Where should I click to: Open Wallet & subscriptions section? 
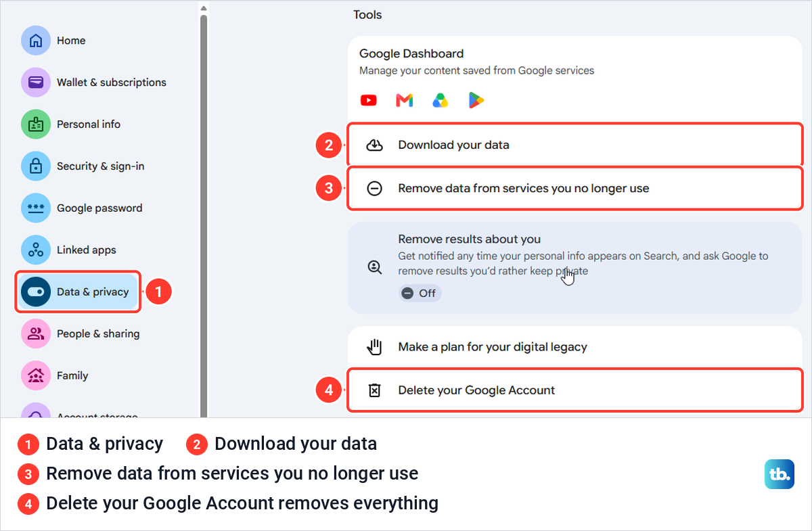(112, 83)
